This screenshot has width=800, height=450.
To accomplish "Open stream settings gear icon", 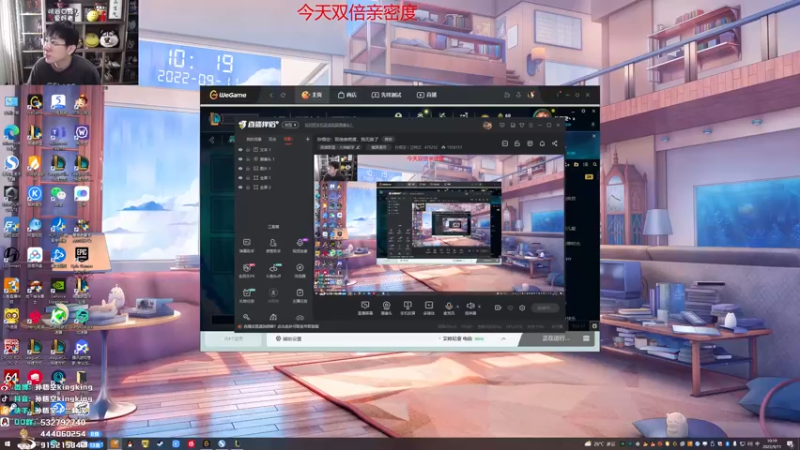I will click(522, 308).
